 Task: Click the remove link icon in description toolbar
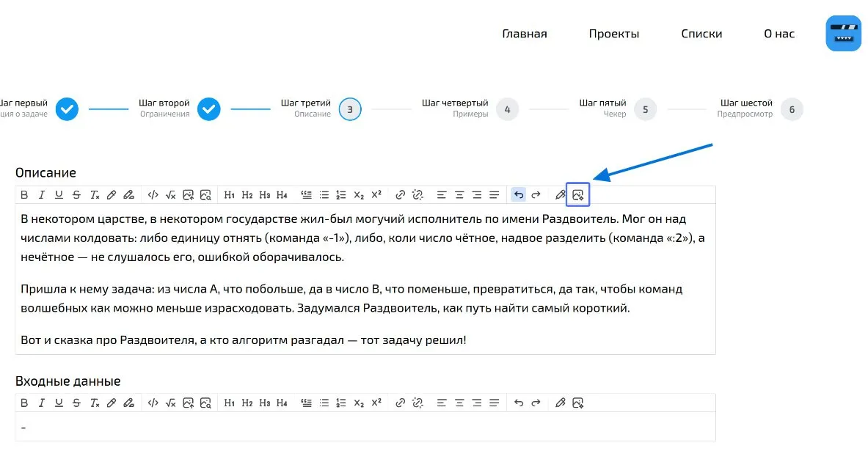[x=418, y=194]
